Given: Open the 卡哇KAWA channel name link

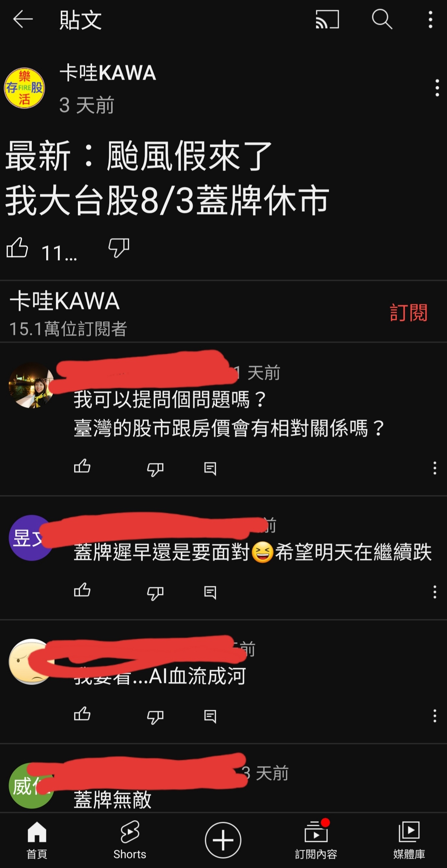Looking at the screenshot, I should tap(108, 73).
